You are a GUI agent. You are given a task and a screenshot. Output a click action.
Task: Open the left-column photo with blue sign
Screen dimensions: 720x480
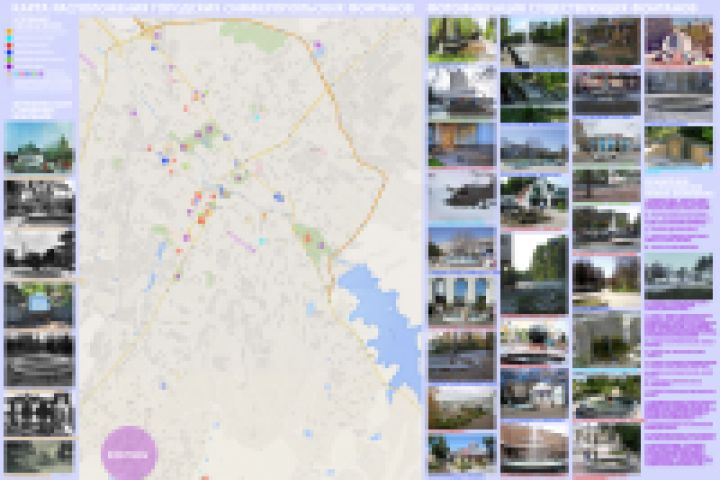click(39, 305)
